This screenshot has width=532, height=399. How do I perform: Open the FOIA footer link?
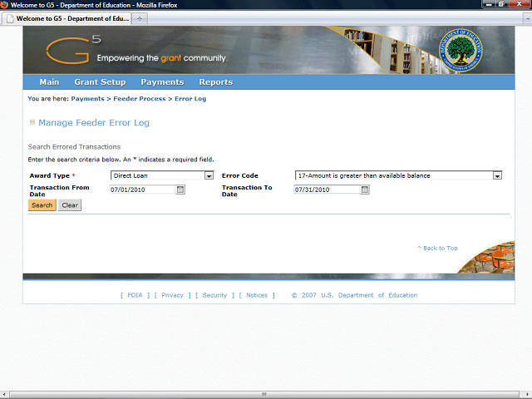[135, 295]
